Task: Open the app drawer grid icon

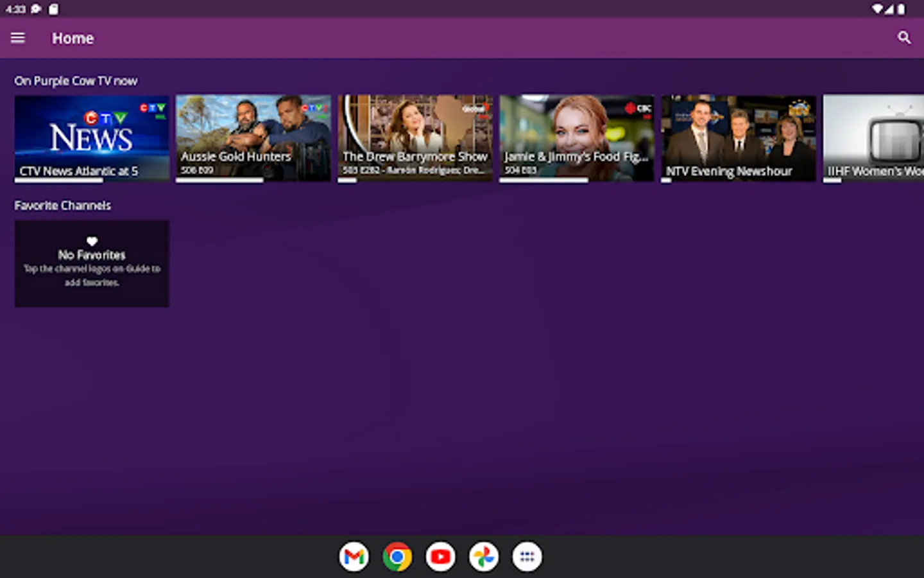Action: tap(527, 557)
